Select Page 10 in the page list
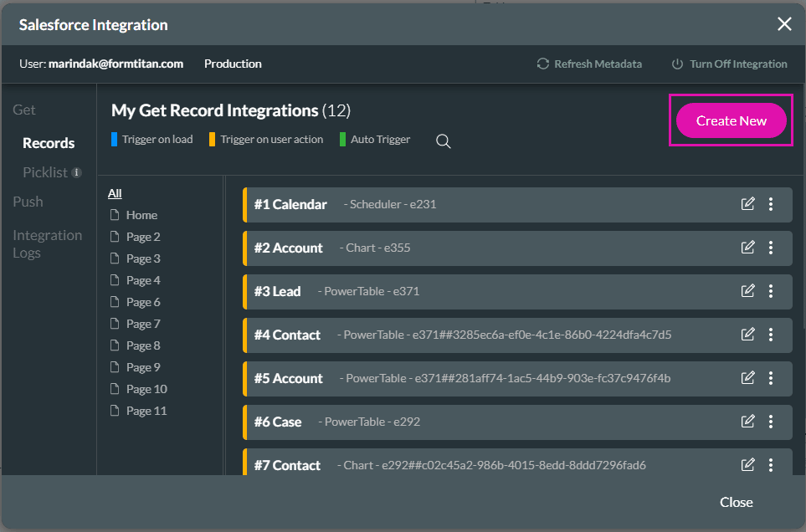The height and width of the screenshot is (532, 806). (144, 388)
